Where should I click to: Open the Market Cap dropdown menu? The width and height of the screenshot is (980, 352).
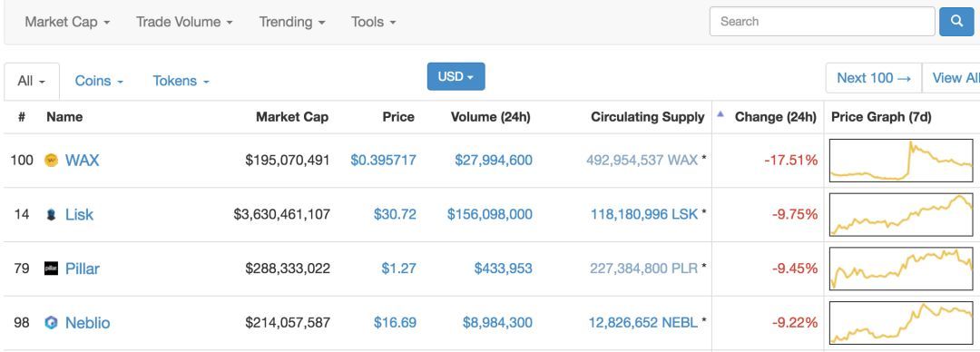(67, 22)
